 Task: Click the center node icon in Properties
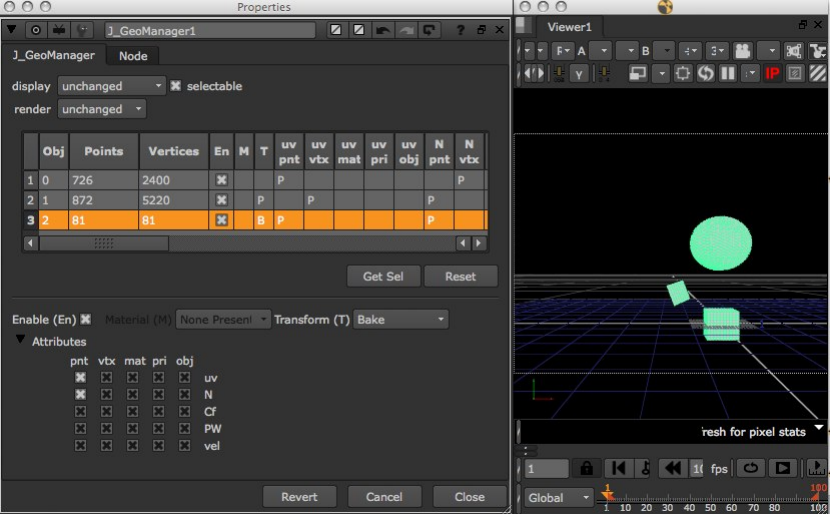point(36,30)
